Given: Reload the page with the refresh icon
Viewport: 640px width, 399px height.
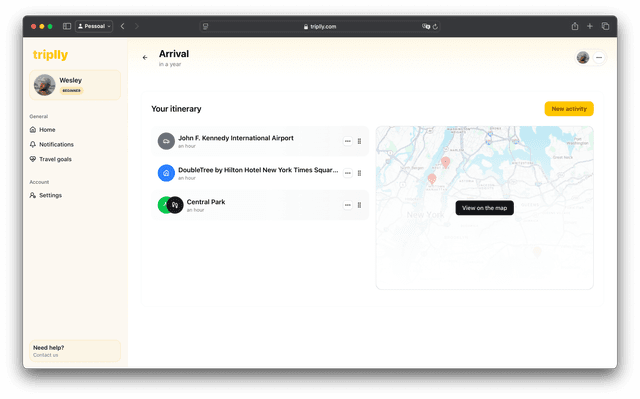Looking at the screenshot, I should pos(436,27).
